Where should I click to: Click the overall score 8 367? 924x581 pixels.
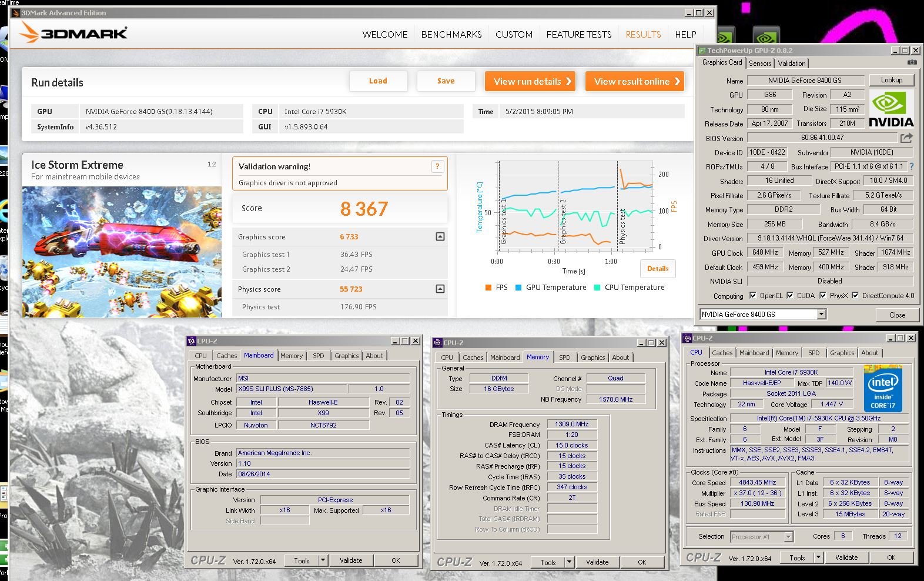pyautogui.click(x=364, y=209)
